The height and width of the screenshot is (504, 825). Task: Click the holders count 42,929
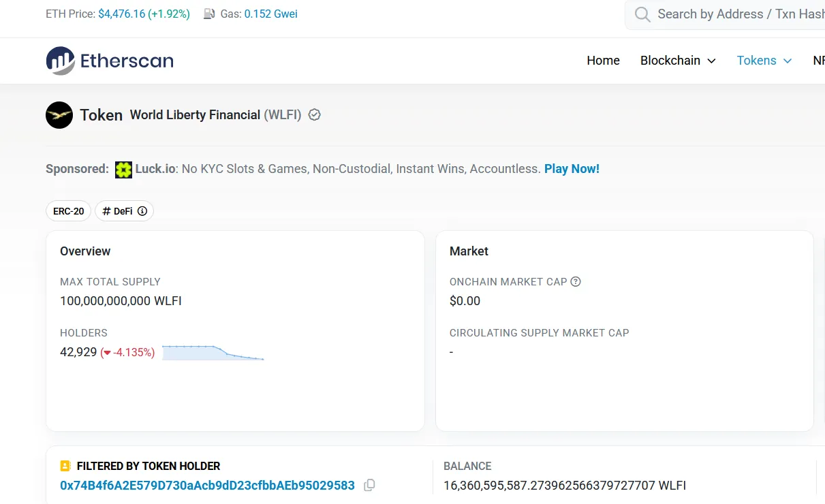point(78,352)
